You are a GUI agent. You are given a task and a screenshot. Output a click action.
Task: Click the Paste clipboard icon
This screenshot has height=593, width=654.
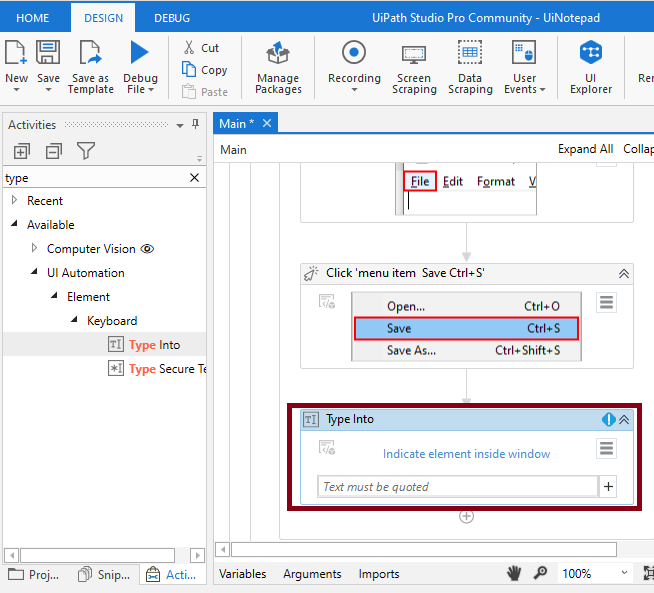[x=189, y=91]
